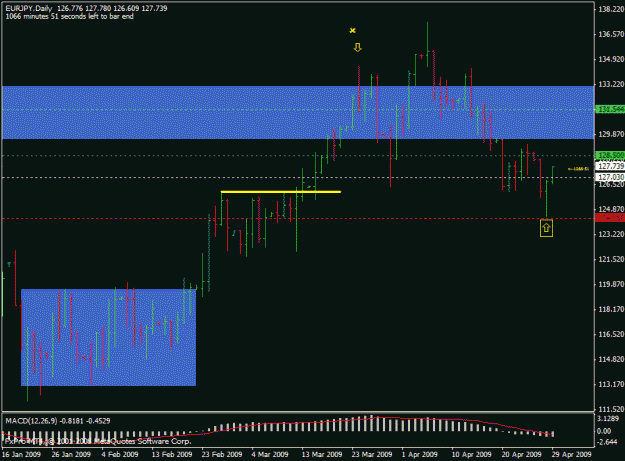
Task: Click the 20 Apr 2009 date label
Action: click(x=521, y=454)
